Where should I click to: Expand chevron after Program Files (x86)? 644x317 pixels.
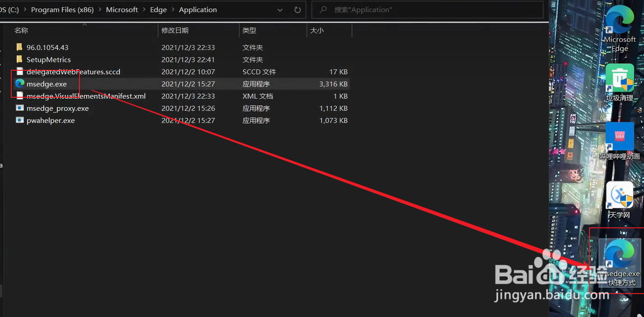(100, 9)
